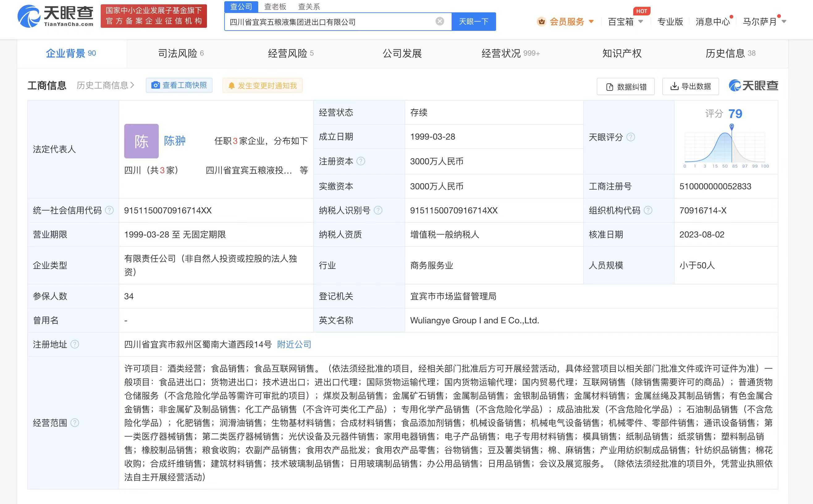Screen dimensions: 813x504
Task: Click help icon next to 组织机构代码
Action: (x=648, y=210)
